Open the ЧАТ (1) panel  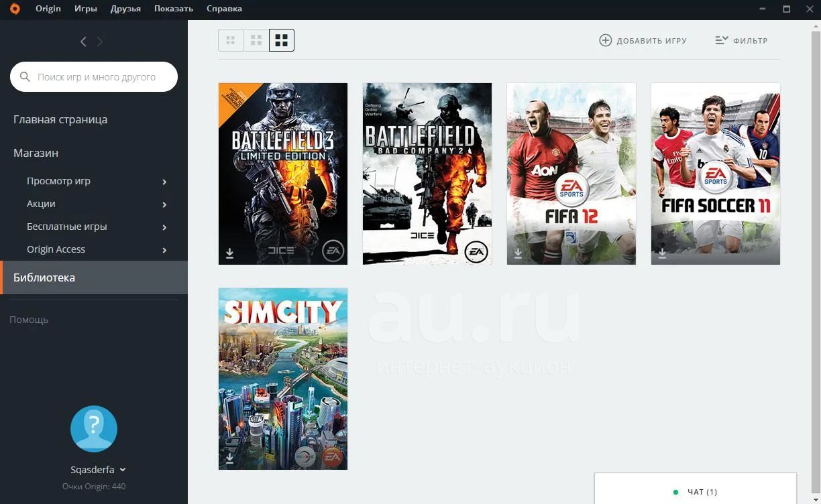[696, 489]
